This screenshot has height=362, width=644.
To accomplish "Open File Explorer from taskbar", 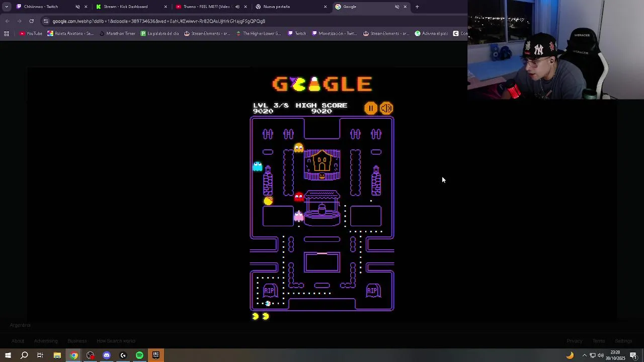I will point(57,355).
